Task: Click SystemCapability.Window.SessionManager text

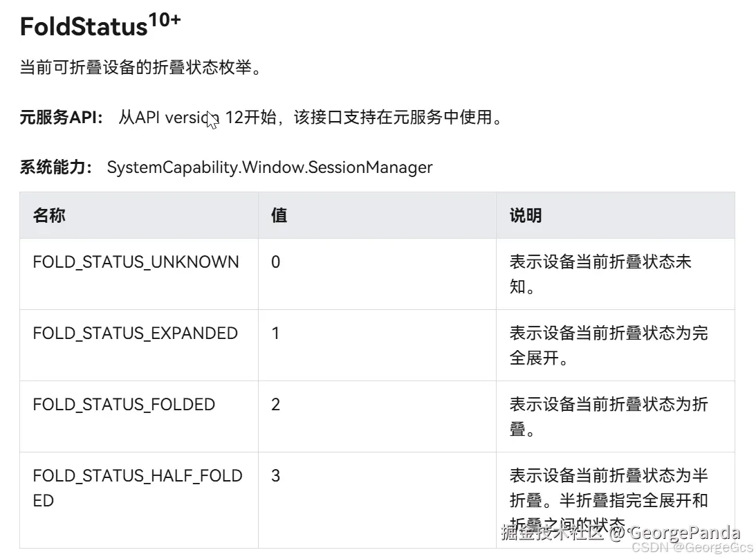Action: [x=270, y=167]
